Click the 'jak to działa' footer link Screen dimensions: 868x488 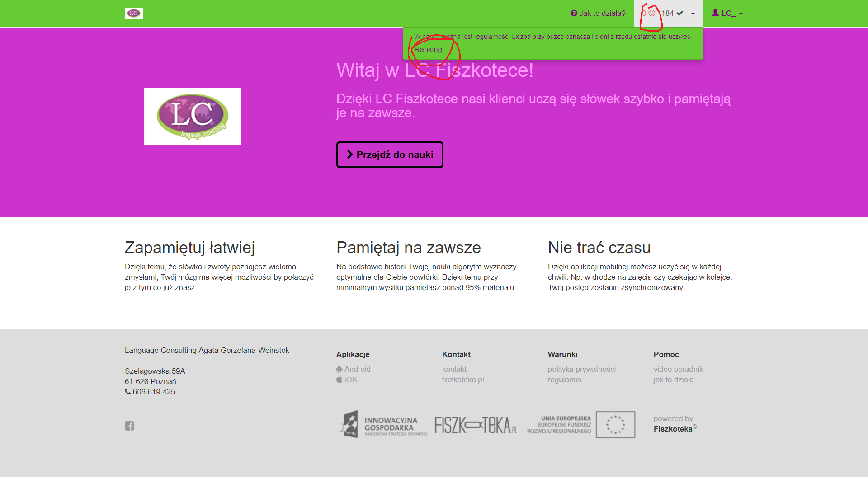674,380
